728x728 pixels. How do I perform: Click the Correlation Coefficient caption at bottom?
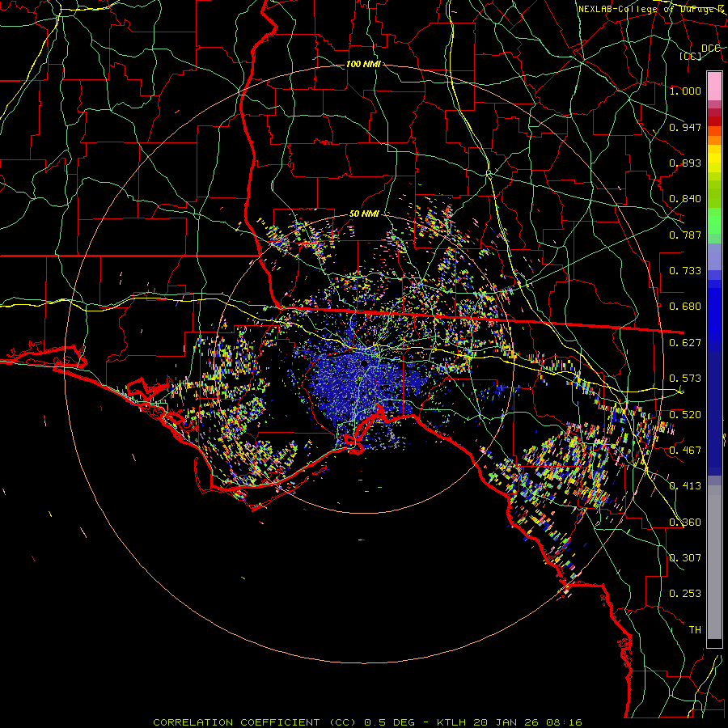[x=367, y=722]
